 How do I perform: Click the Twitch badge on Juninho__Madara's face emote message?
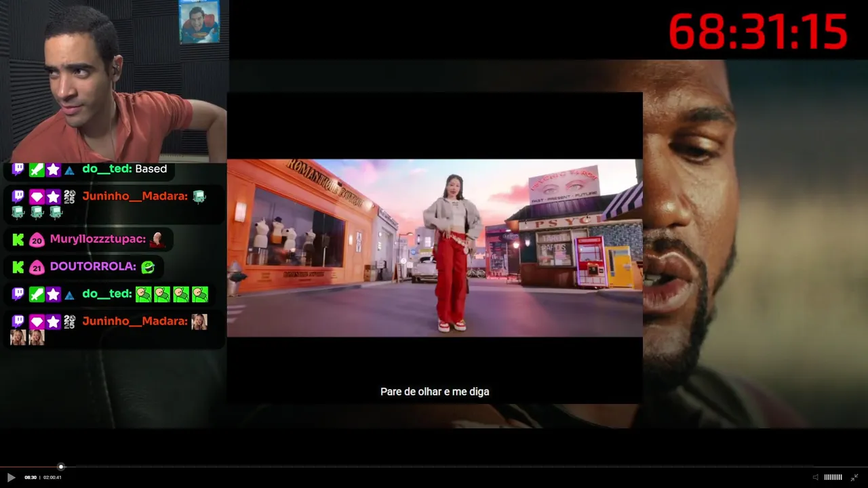pyautogui.click(x=18, y=321)
